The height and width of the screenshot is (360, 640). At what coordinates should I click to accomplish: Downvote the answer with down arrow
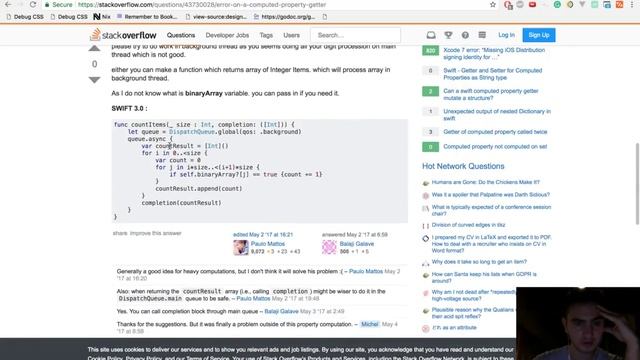(x=94, y=80)
